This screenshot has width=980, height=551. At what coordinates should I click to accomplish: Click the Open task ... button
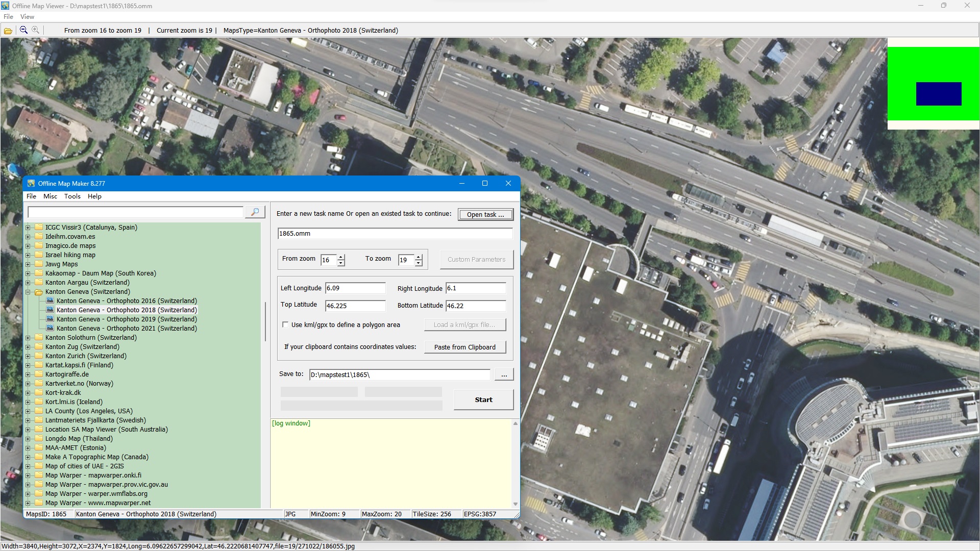(x=485, y=215)
